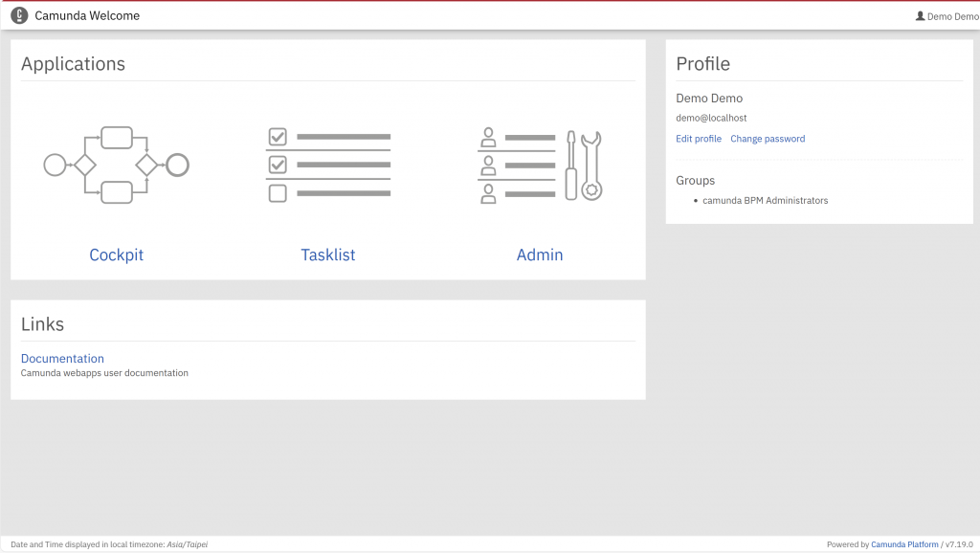Click the user icon beside Demo Demo
The width and height of the screenshot is (980, 553).
pos(920,16)
